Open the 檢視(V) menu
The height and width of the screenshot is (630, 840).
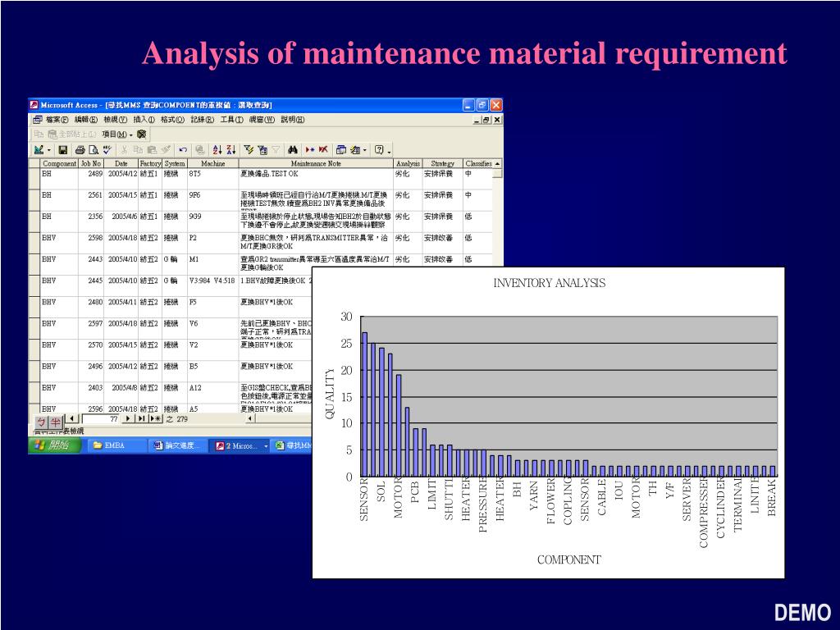point(115,120)
